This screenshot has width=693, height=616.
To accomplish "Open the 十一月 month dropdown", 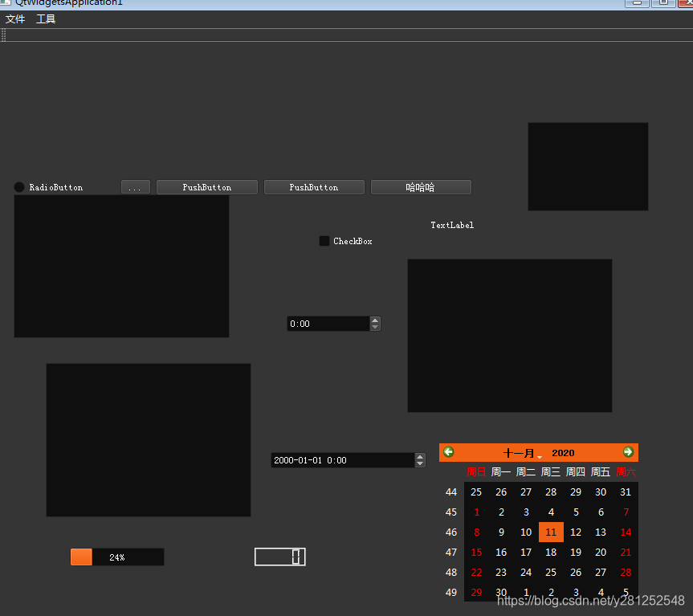I will point(522,453).
